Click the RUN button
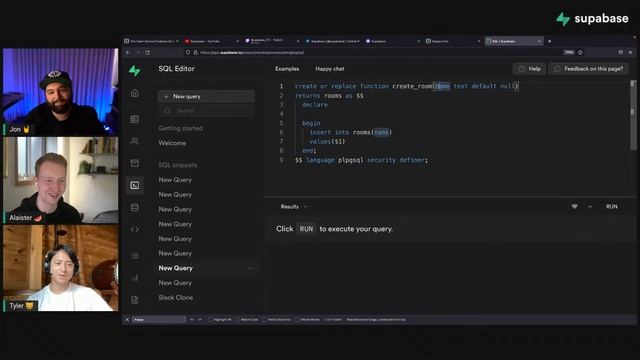The image size is (640, 360). pos(611,207)
